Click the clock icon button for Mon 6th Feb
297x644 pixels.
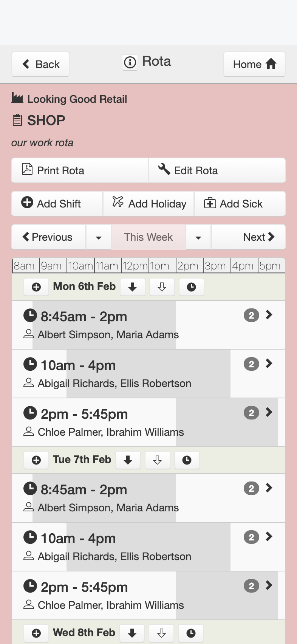pos(191,287)
